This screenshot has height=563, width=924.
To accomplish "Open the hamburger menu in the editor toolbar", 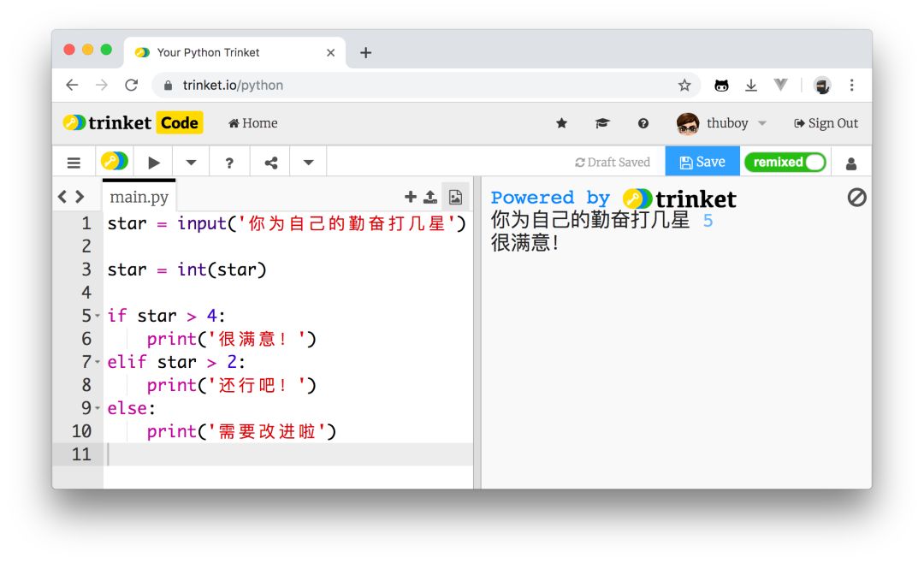I will (x=74, y=163).
